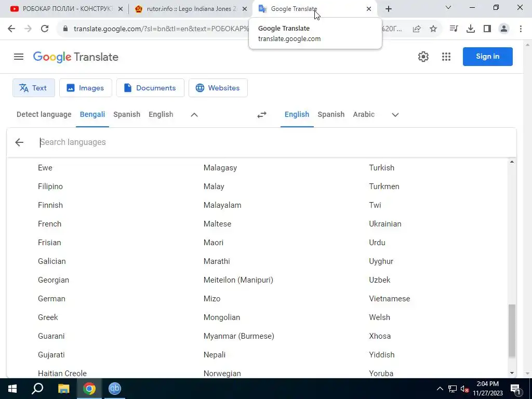Click the Sign in button
The width and height of the screenshot is (532, 399).
(x=487, y=56)
